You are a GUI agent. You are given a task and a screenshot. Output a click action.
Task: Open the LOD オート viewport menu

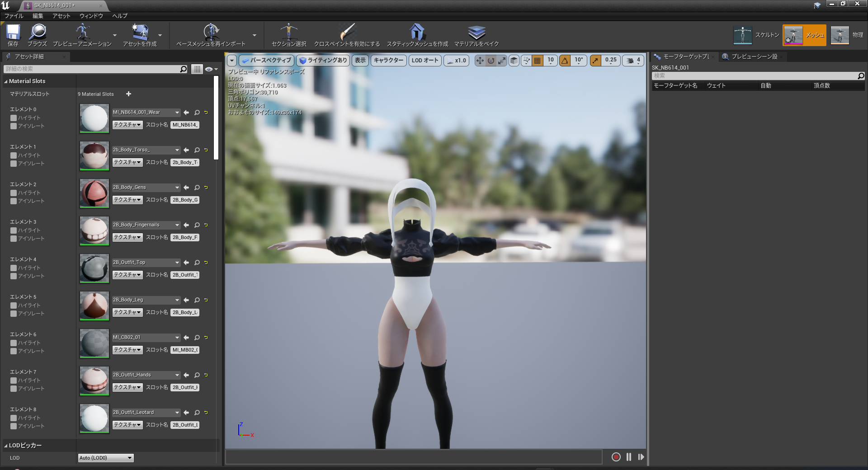(425, 61)
